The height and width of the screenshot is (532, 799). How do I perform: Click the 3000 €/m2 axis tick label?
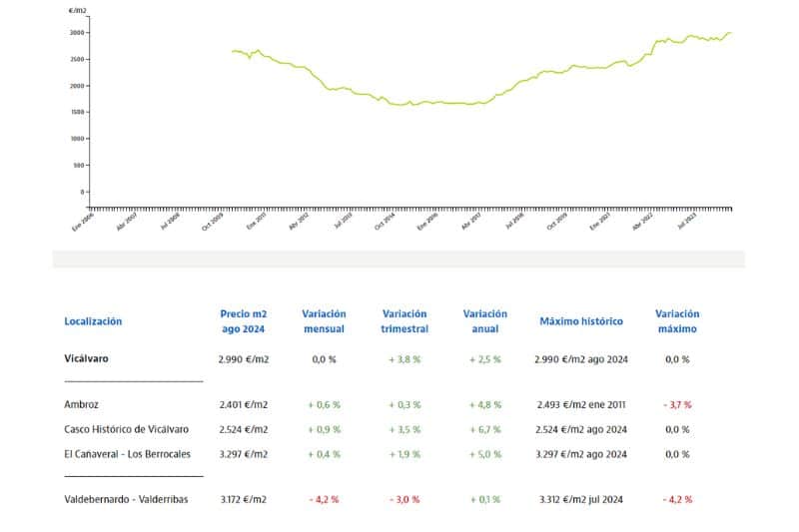(77, 33)
